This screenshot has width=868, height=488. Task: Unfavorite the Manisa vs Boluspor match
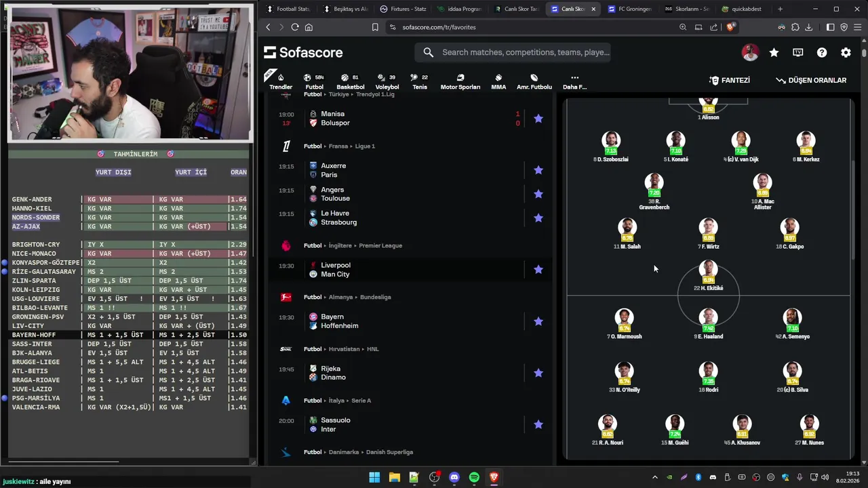point(538,119)
